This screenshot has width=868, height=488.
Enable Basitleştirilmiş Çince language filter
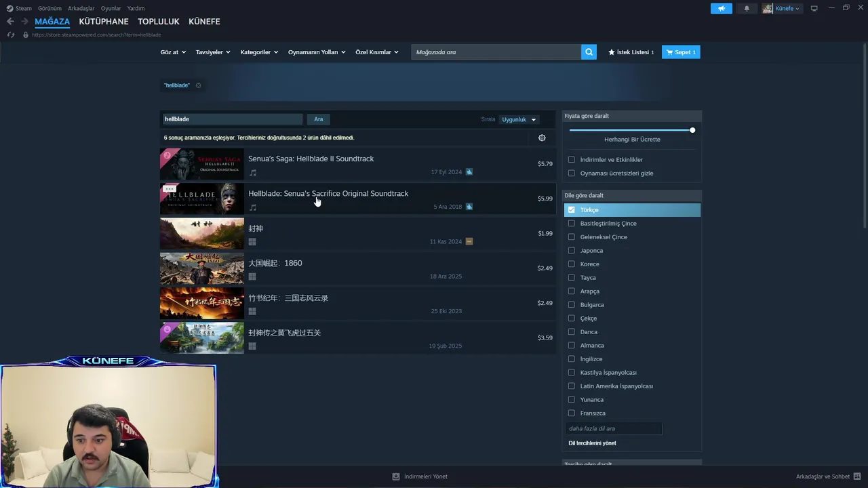click(x=571, y=224)
